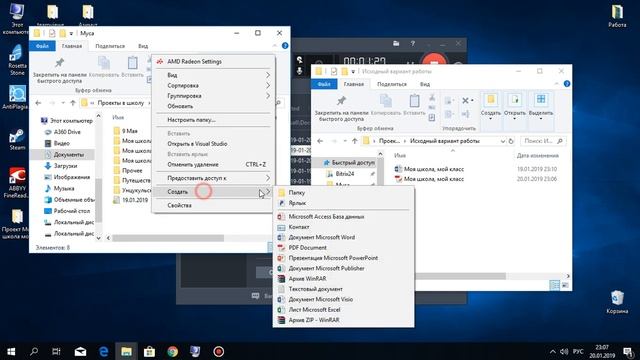Open Файл tab in Муза window
Viewport: 640px width, 360px height.
[42, 46]
